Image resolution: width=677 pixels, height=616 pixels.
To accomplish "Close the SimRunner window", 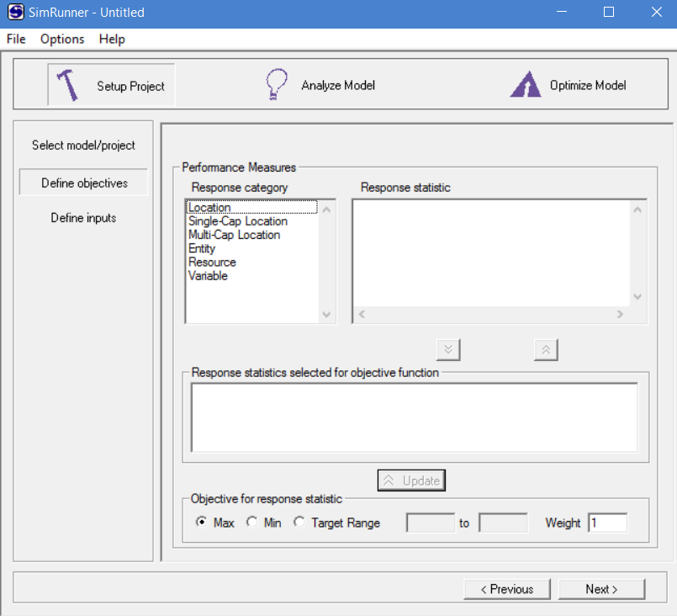I will [x=656, y=12].
